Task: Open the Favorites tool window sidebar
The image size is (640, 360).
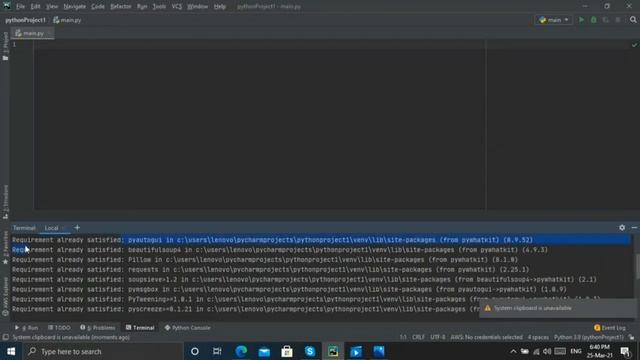Action: tap(5, 247)
